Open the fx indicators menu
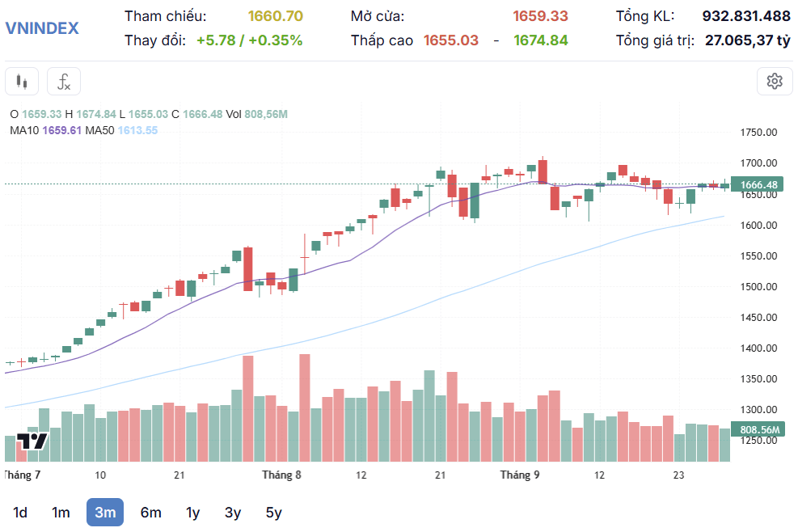 coord(64,82)
